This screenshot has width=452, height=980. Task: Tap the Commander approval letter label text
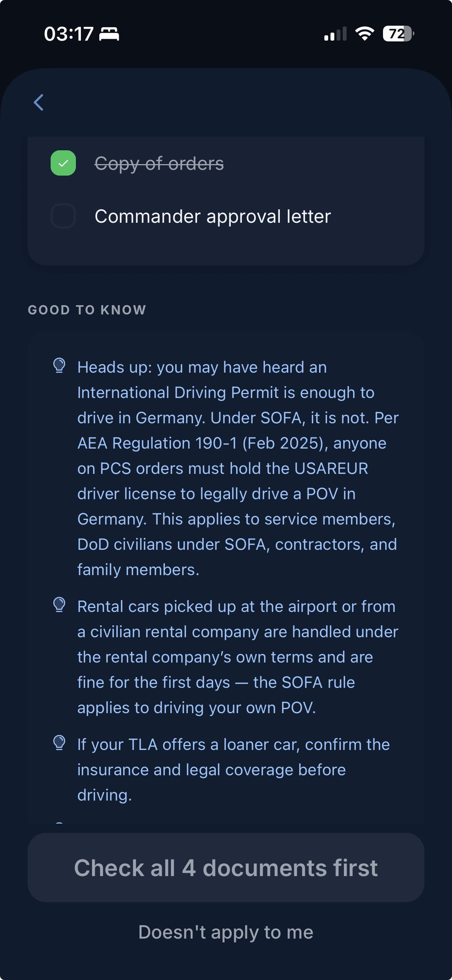click(212, 217)
